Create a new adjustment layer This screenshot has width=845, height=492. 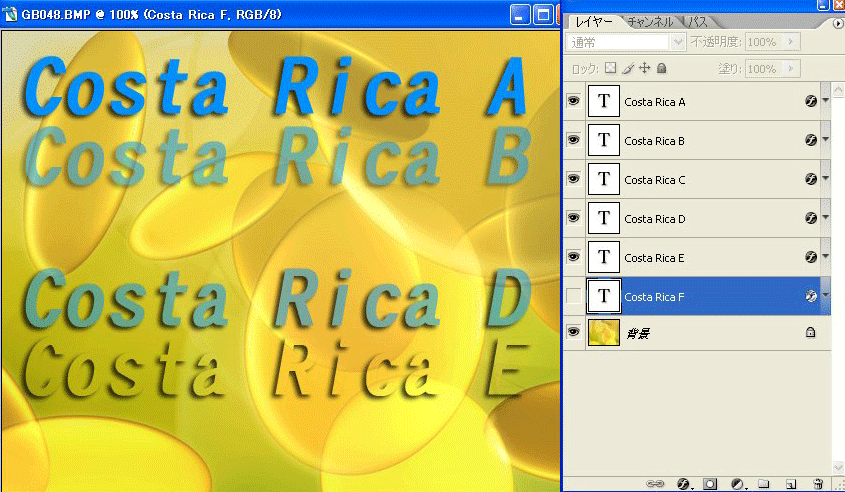click(738, 483)
